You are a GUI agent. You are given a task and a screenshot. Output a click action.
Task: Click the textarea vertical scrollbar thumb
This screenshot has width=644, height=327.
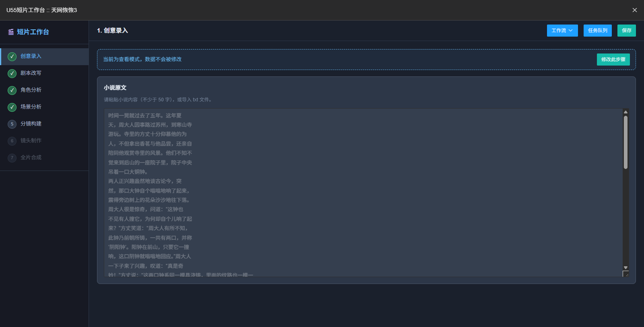(625, 142)
